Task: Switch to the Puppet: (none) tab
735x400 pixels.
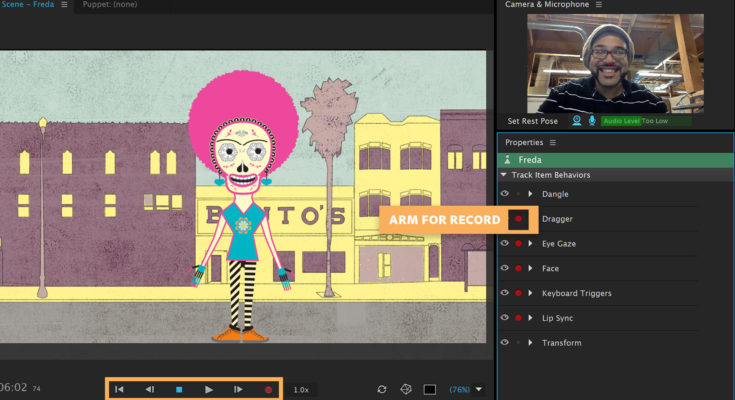Action: click(x=110, y=4)
